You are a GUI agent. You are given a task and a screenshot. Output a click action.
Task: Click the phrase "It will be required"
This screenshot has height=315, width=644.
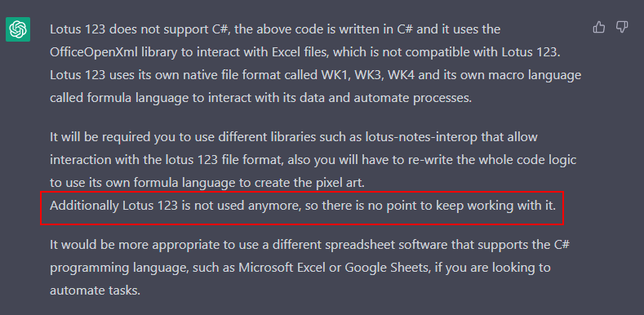click(100, 137)
